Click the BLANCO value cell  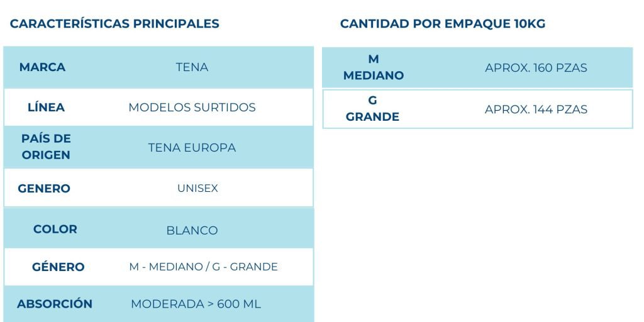point(192,230)
